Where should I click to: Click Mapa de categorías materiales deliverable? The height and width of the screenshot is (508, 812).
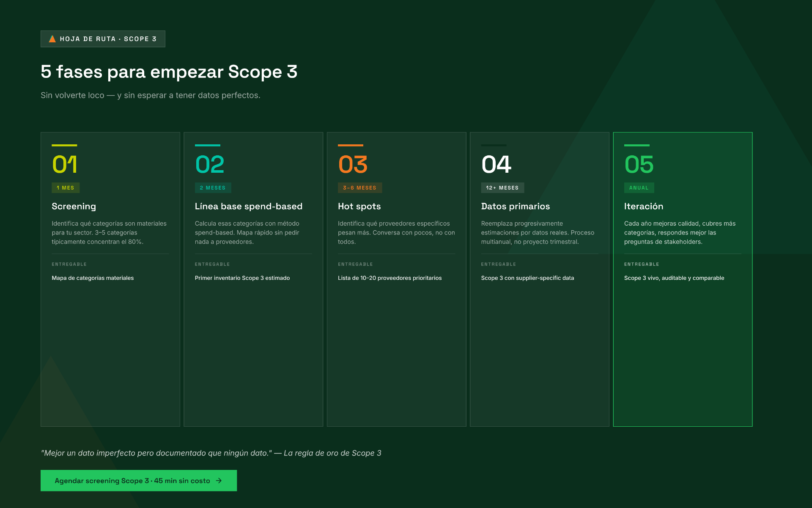(93, 278)
